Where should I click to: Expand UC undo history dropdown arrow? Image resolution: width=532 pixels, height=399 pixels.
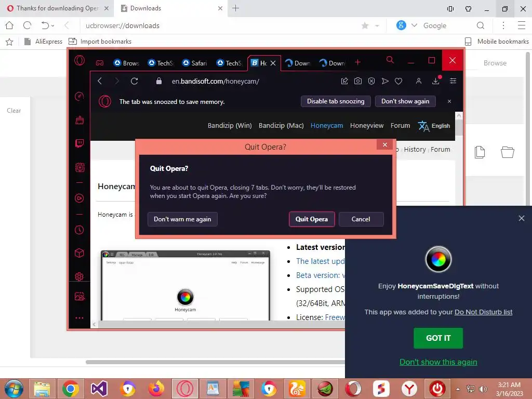point(53,26)
